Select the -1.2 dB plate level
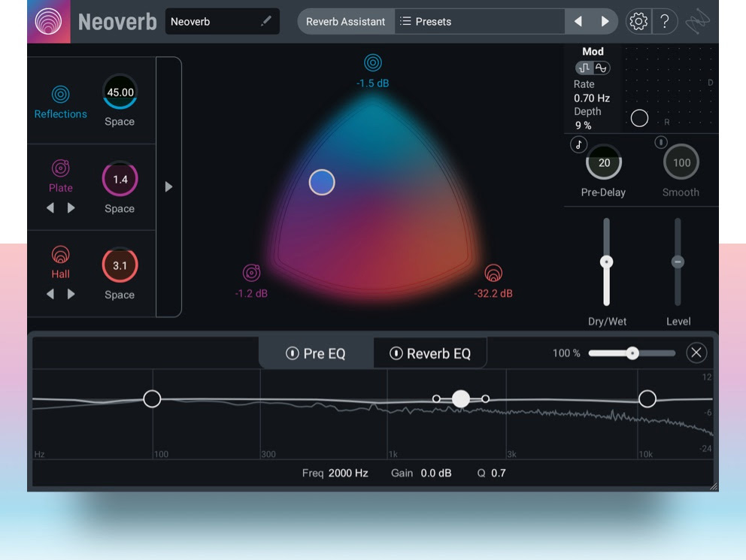The height and width of the screenshot is (560, 746). 251,293
